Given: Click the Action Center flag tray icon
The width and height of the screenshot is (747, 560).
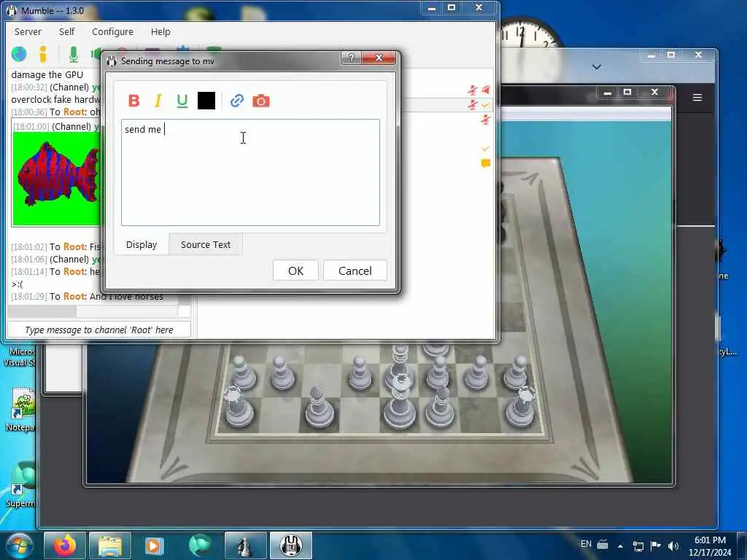Looking at the screenshot, I should [x=656, y=545].
